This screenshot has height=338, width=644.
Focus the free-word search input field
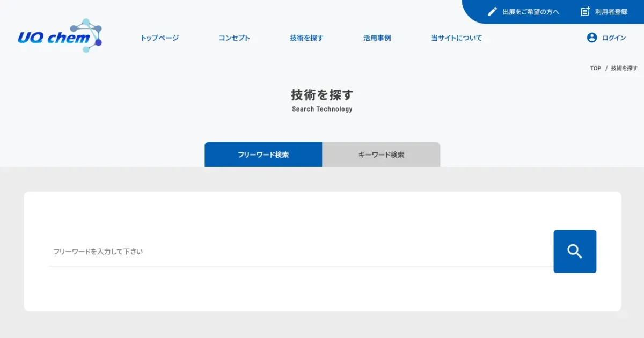tap(301, 251)
